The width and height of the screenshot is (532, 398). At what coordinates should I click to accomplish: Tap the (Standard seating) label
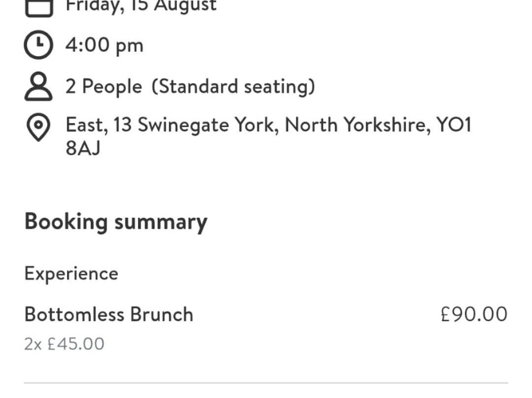(x=233, y=87)
